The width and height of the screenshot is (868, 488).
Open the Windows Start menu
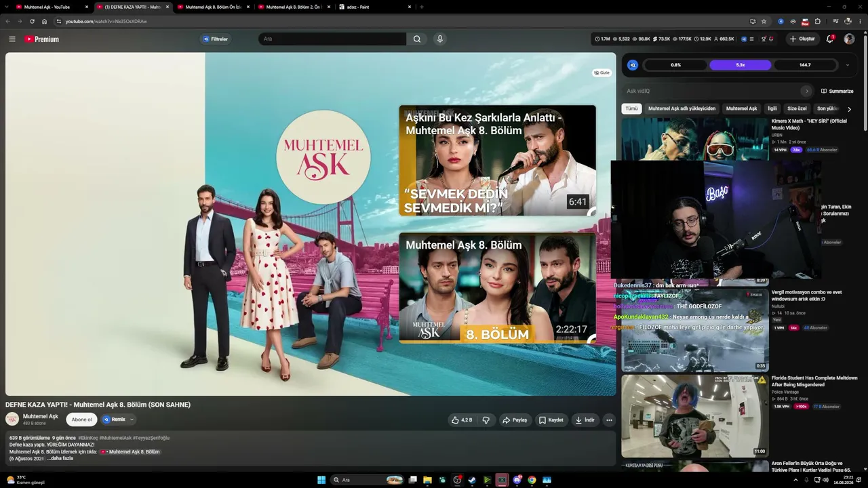(x=321, y=480)
